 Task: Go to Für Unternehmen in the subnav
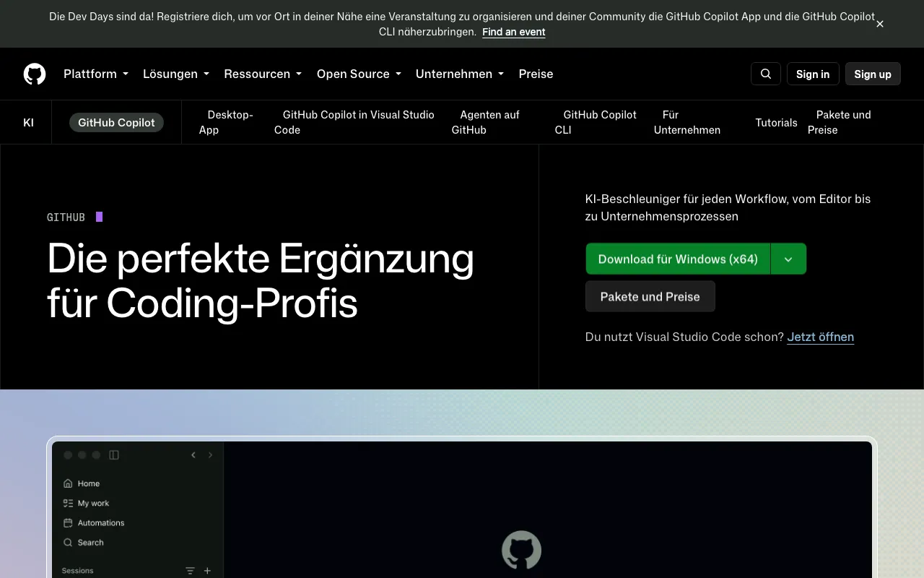[687, 122]
